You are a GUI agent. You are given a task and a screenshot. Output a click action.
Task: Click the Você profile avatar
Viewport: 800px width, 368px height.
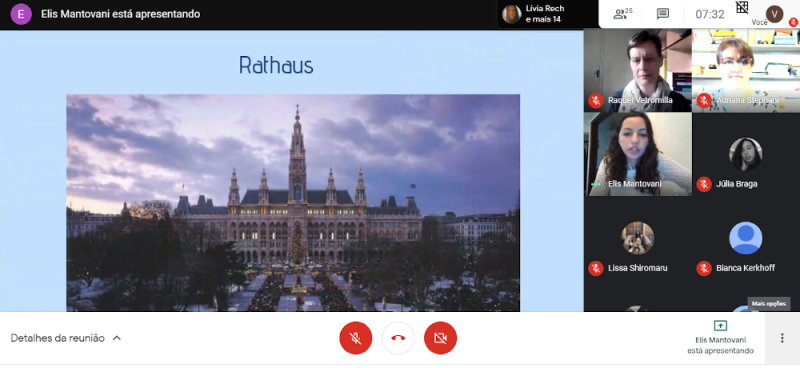click(x=774, y=14)
